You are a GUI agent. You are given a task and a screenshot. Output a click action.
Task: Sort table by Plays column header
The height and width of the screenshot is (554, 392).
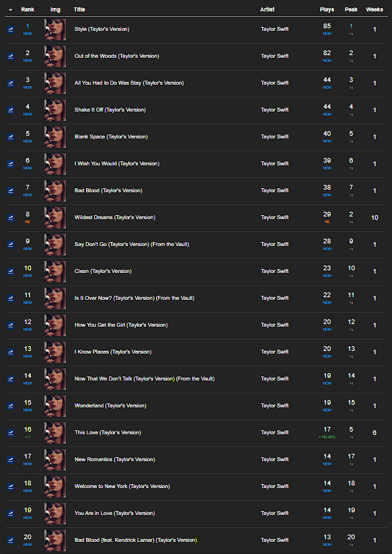point(327,9)
